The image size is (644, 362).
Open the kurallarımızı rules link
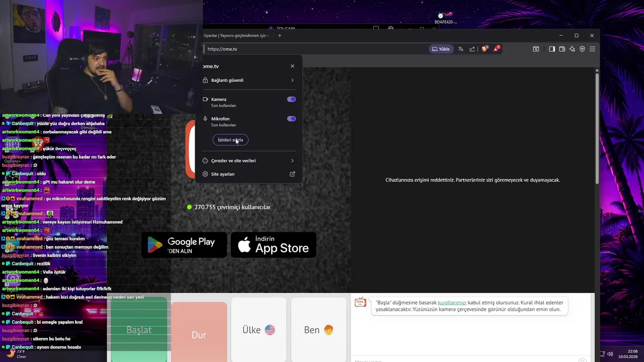[452, 303]
